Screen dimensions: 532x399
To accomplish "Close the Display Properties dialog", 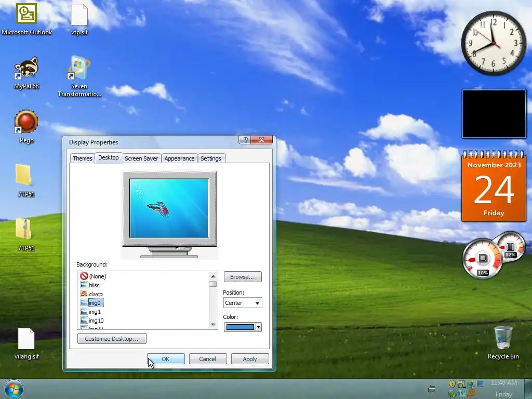I will pos(261,140).
